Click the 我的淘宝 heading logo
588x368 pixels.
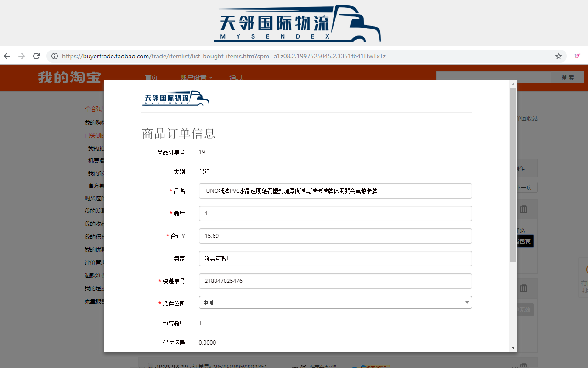(x=69, y=77)
